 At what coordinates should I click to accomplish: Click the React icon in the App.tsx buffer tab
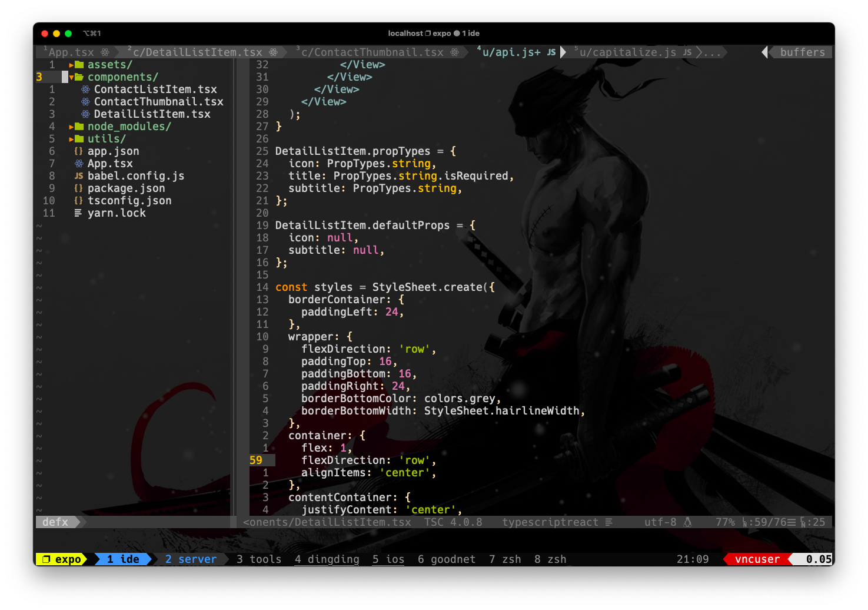[x=105, y=52]
